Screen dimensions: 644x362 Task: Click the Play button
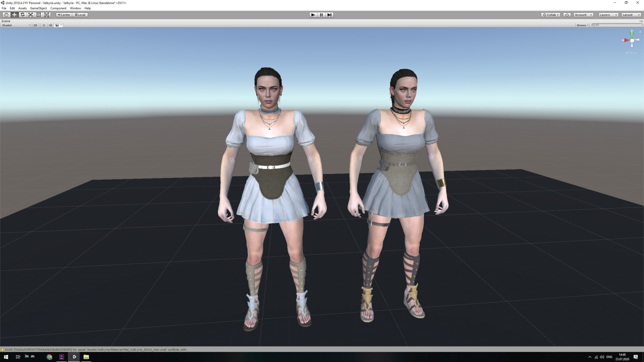pos(313,15)
